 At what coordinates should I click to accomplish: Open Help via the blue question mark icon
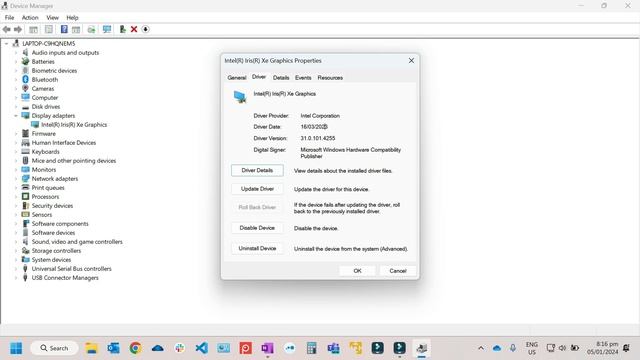tap(64, 29)
